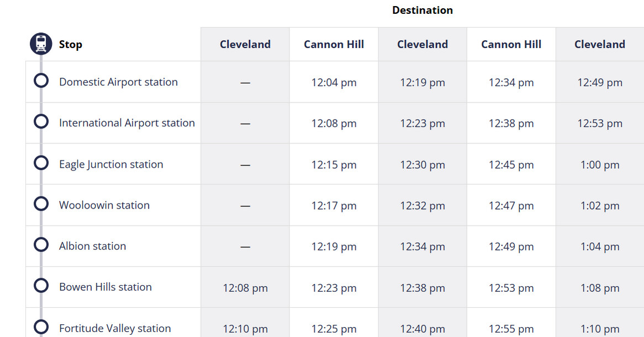Click the Destination heading above the table
The image size is (644, 337).
point(422,10)
